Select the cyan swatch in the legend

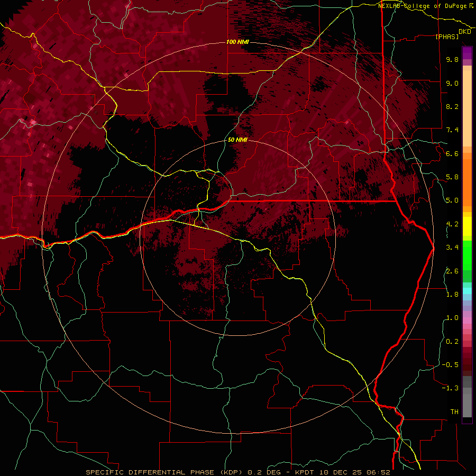click(467, 291)
